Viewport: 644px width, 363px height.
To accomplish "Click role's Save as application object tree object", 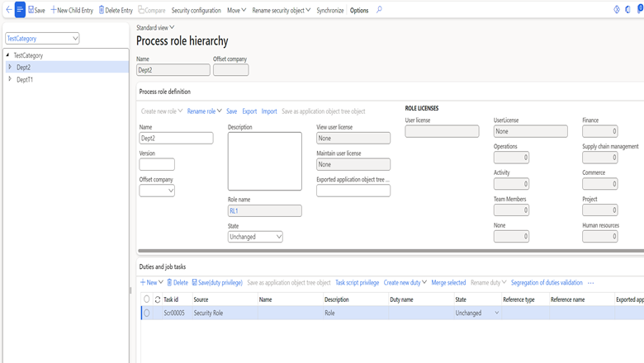I will pyautogui.click(x=323, y=111).
